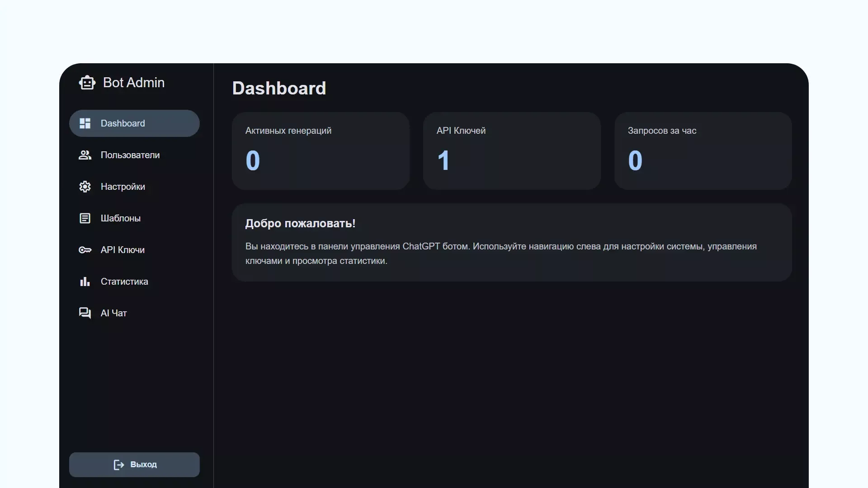
Task: Click the AI Чат speech bubbles icon
Action: coord(85,313)
